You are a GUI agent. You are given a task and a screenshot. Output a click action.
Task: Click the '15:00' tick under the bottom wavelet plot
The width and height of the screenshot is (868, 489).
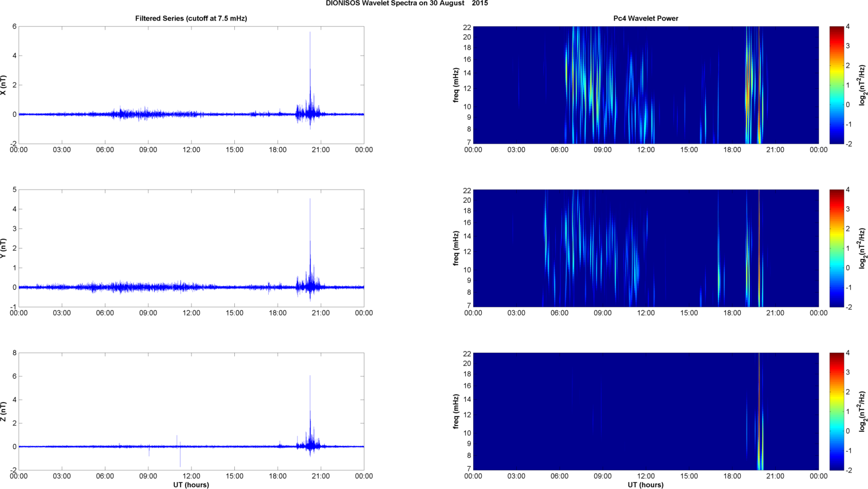pyautogui.click(x=689, y=476)
